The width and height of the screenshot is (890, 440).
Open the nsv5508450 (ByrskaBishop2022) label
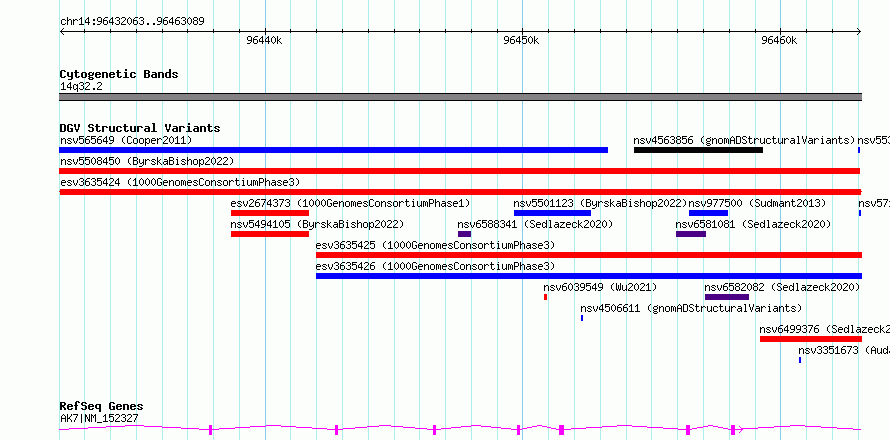click(147, 161)
